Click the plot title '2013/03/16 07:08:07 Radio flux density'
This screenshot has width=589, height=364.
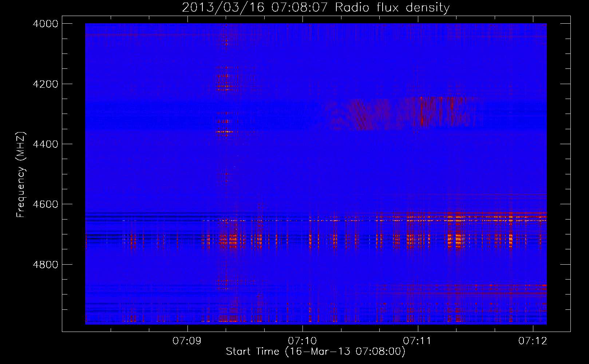point(316,7)
